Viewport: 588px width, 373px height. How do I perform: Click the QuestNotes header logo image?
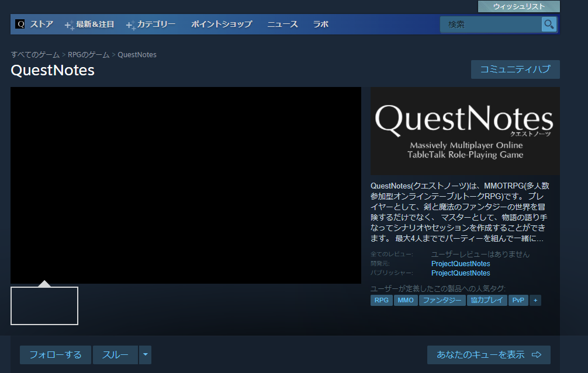click(465, 131)
